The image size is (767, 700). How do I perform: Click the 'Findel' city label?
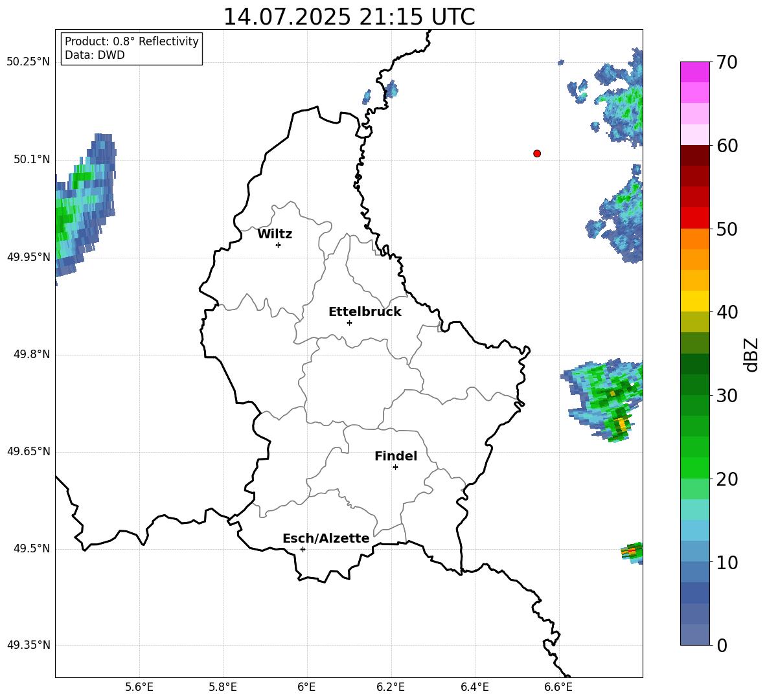(x=396, y=456)
